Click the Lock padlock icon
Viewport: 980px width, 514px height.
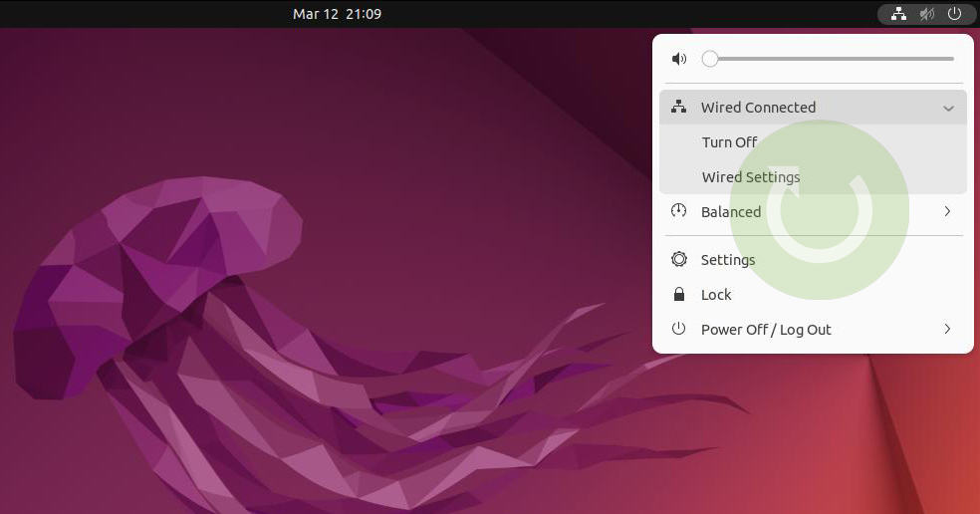(x=679, y=294)
